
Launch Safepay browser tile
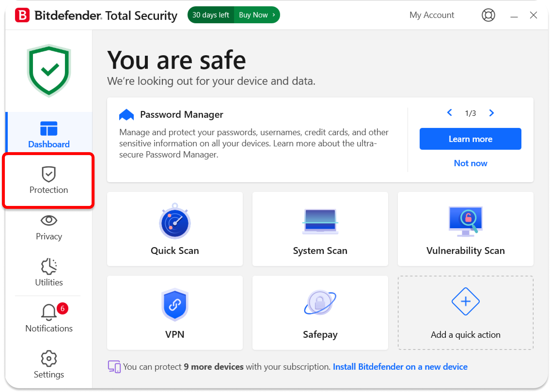pos(320,313)
